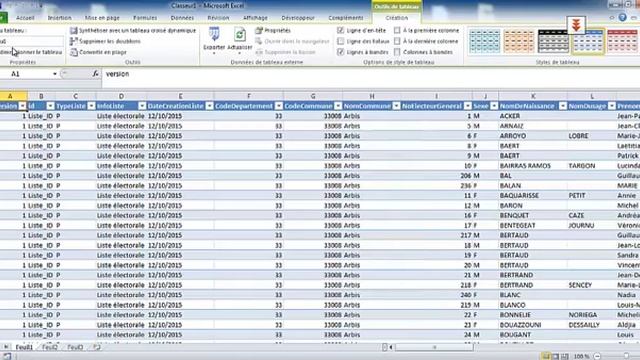Screen dimensions: 640x360
Task: Enable Colonnes à bandes checkbox
Action: coord(397,52)
